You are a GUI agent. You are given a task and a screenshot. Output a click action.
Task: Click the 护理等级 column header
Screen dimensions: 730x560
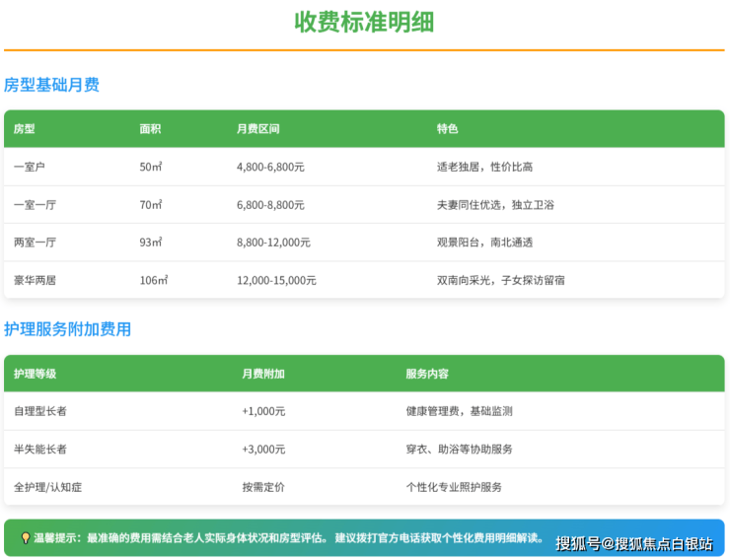pos(36,375)
